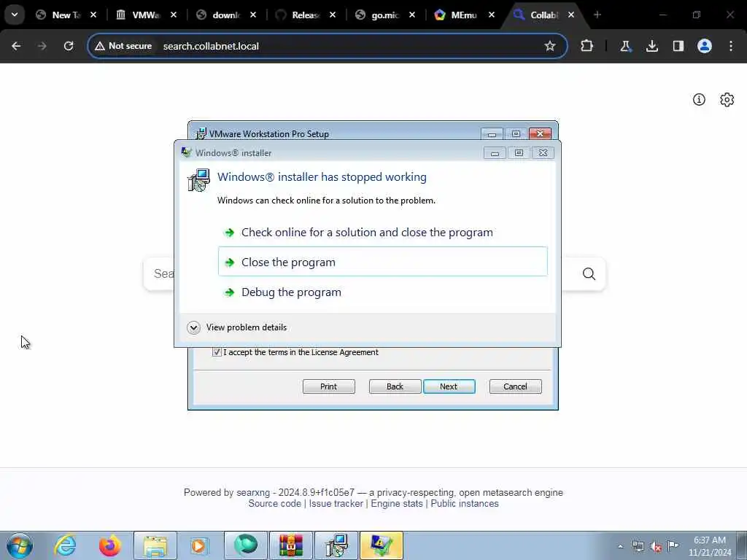The image size is (747, 560).
Task: Launch Firefox from the taskbar
Action: point(109,545)
